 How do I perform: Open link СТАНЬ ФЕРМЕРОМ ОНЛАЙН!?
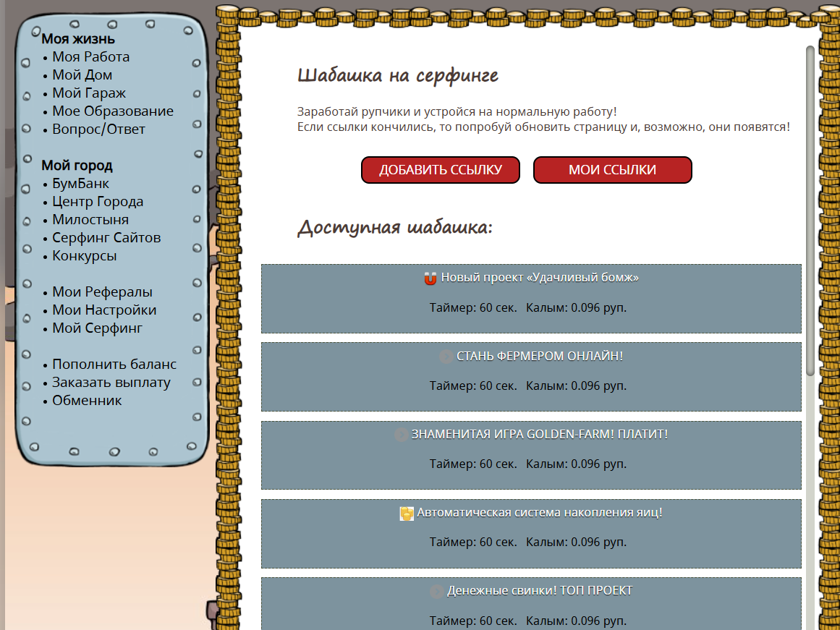(540, 357)
